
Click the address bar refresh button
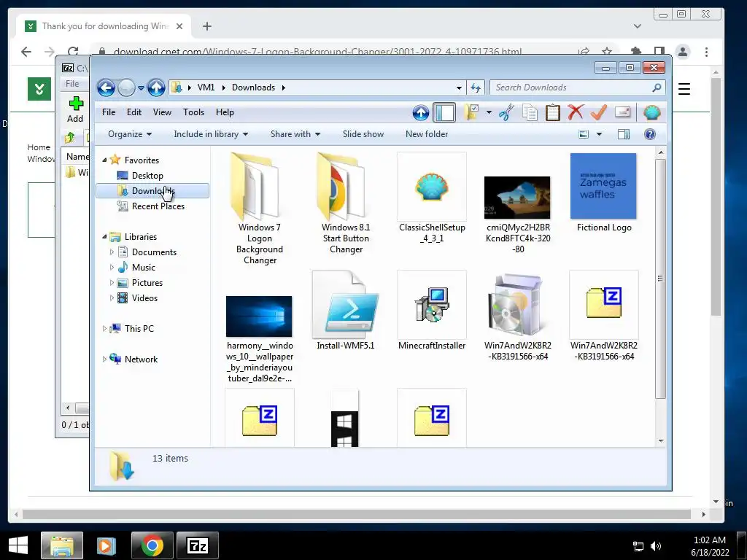pos(476,87)
